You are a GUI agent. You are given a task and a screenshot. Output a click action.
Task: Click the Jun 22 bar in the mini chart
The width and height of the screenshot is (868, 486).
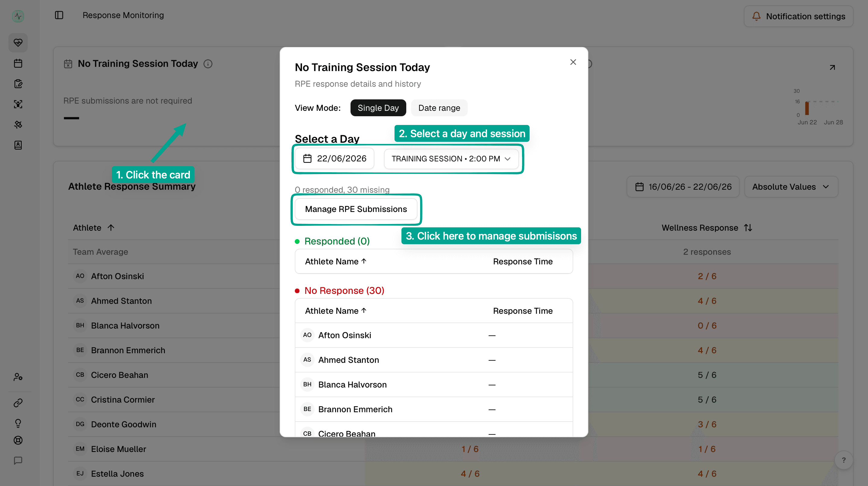[807, 108]
